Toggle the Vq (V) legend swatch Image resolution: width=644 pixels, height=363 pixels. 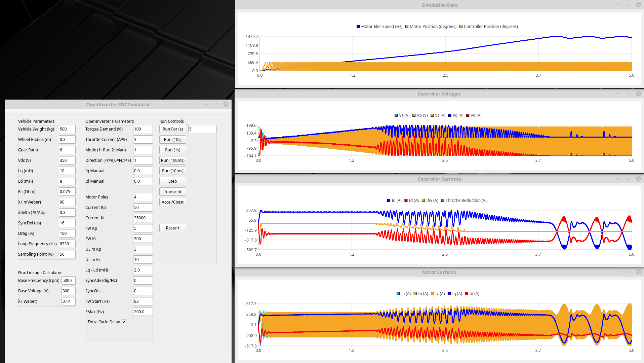(x=449, y=115)
